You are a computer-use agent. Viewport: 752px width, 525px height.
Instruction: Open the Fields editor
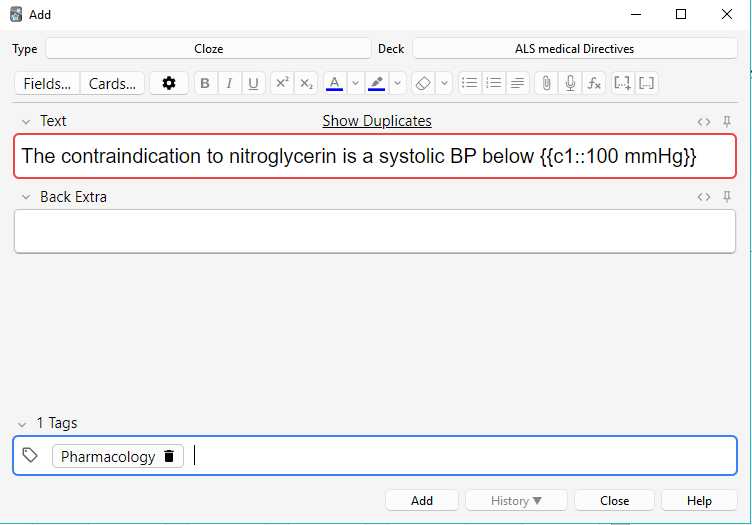pyautogui.click(x=47, y=84)
